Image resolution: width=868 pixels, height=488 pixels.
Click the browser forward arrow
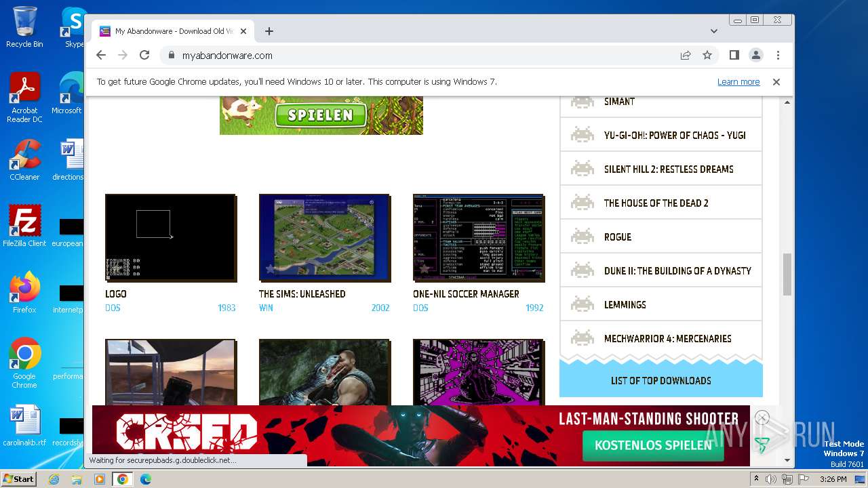(x=123, y=56)
